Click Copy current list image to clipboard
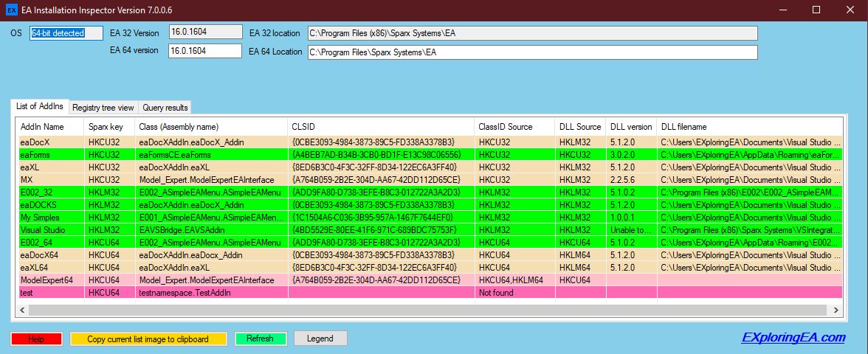This screenshot has height=354, width=868. pos(148,339)
